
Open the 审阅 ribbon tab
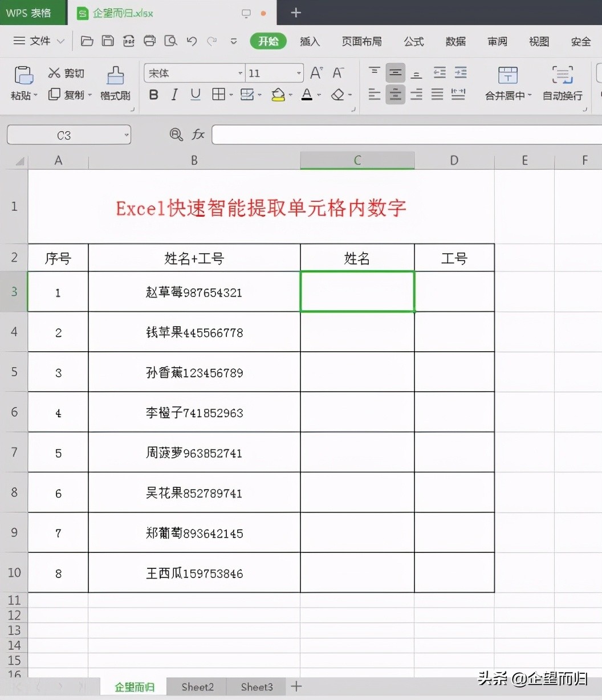(497, 41)
